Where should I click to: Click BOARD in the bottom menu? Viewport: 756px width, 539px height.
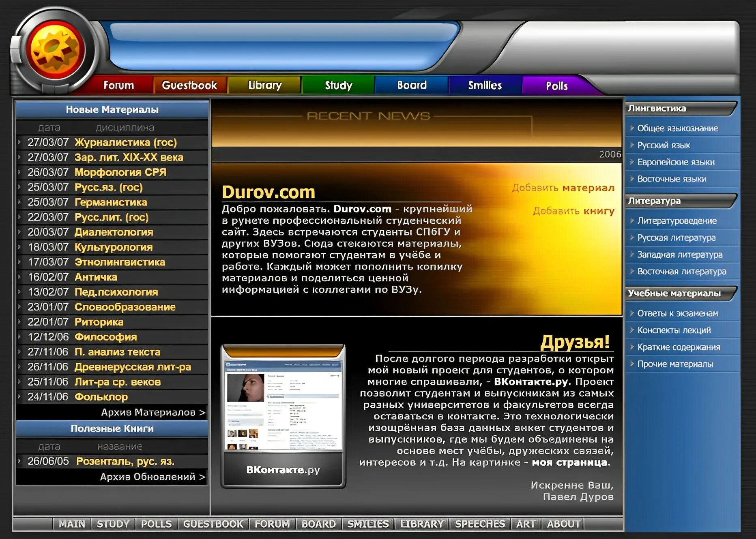coord(318,524)
